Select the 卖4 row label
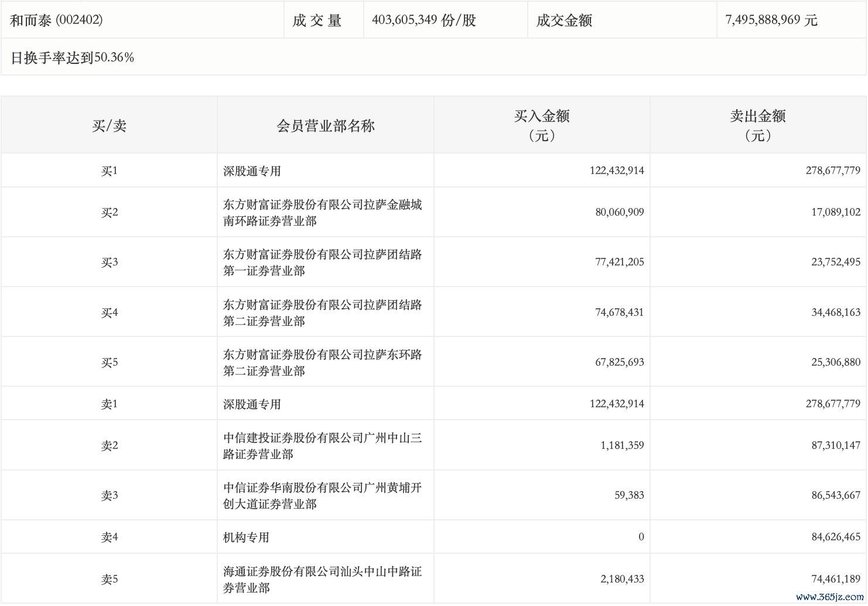The width and height of the screenshot is (868, 606). [109, 537]
